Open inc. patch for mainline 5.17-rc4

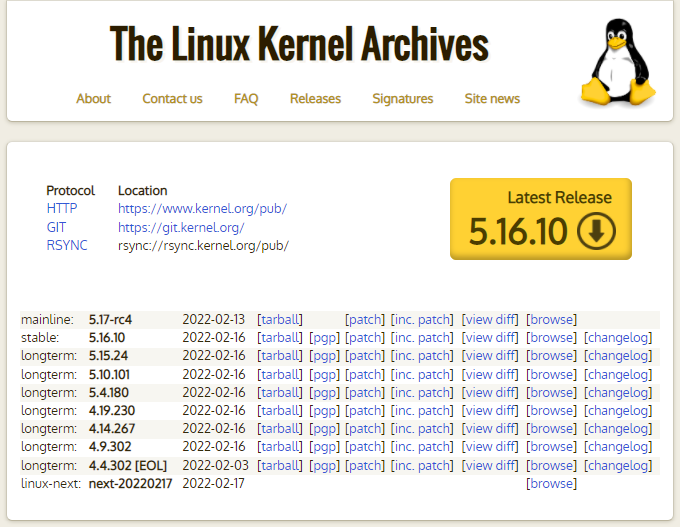pos(422,320)
